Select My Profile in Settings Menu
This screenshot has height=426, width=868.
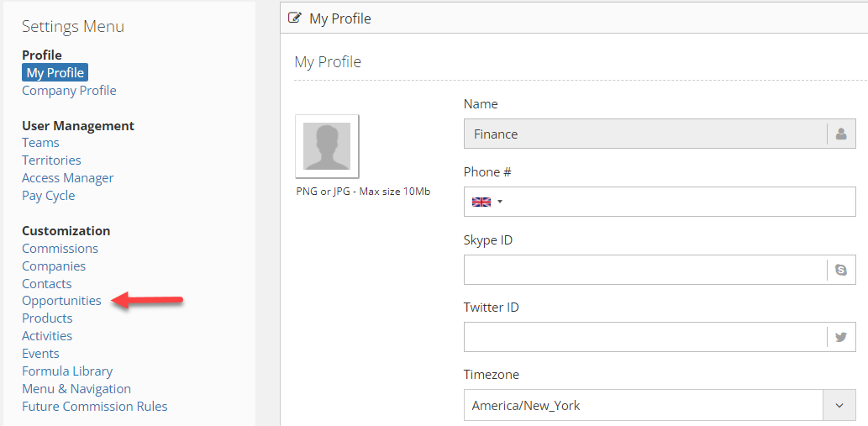click(x=55, y=72)
